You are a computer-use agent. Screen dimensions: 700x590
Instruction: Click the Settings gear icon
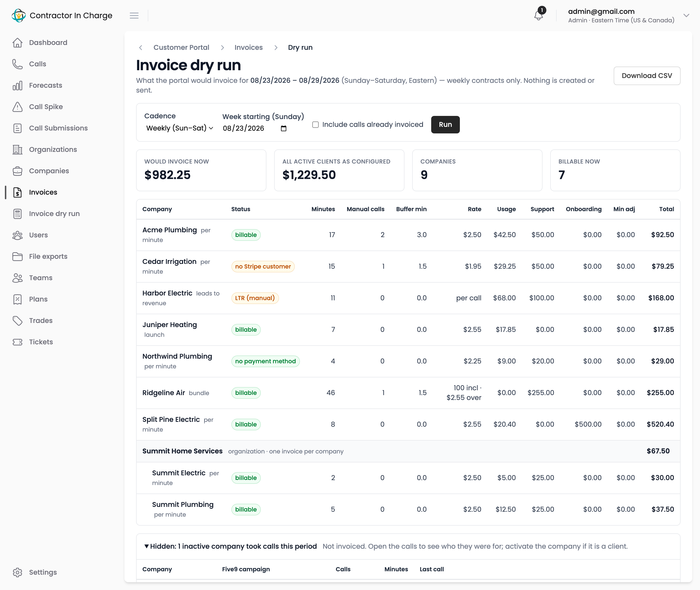17,572
